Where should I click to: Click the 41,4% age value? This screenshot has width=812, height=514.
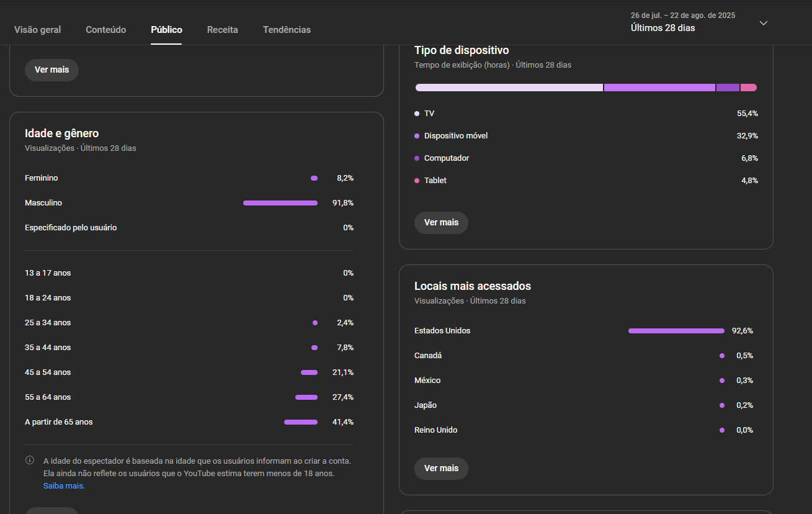point(343,422)
